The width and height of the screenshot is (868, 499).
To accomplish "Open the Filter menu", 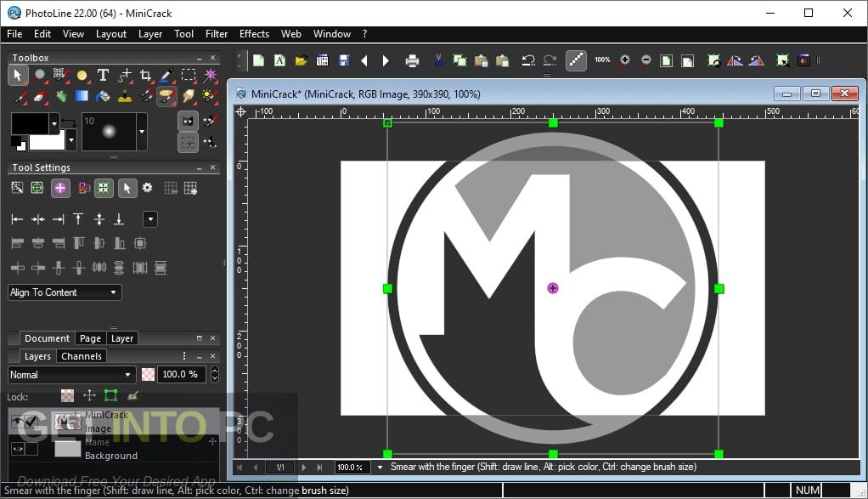I will 217,34.
